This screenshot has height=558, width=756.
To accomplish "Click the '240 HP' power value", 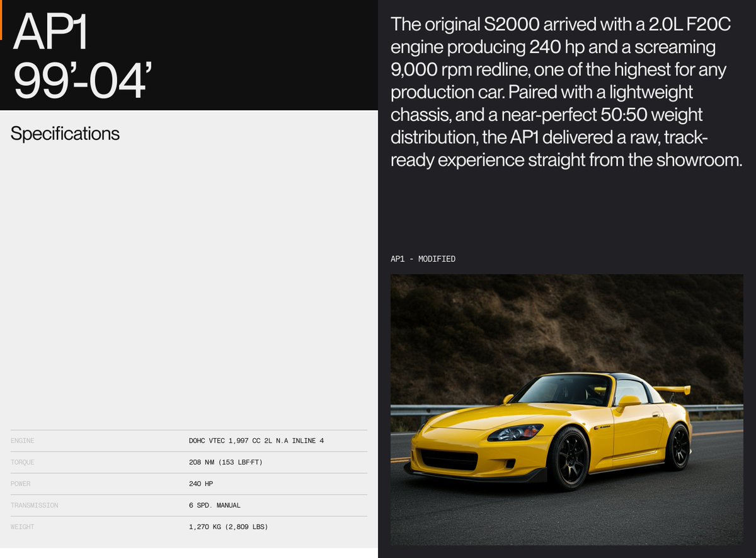I will point(202,484).
